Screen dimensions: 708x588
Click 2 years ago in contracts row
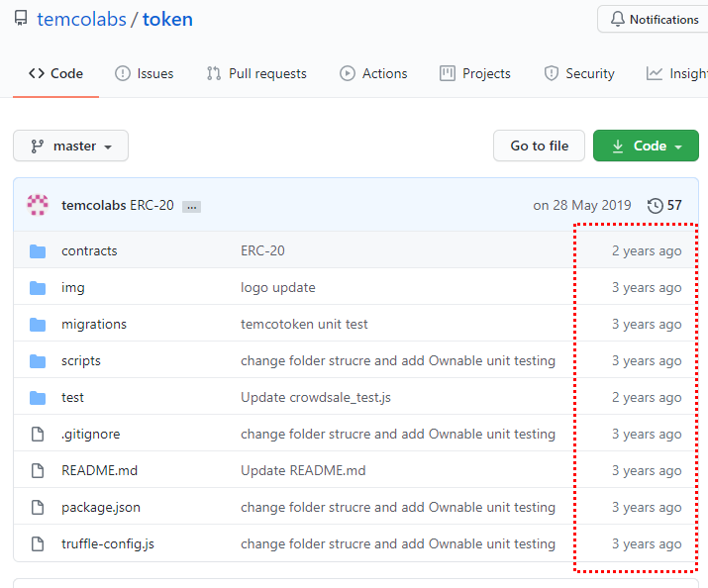point(647,250)
